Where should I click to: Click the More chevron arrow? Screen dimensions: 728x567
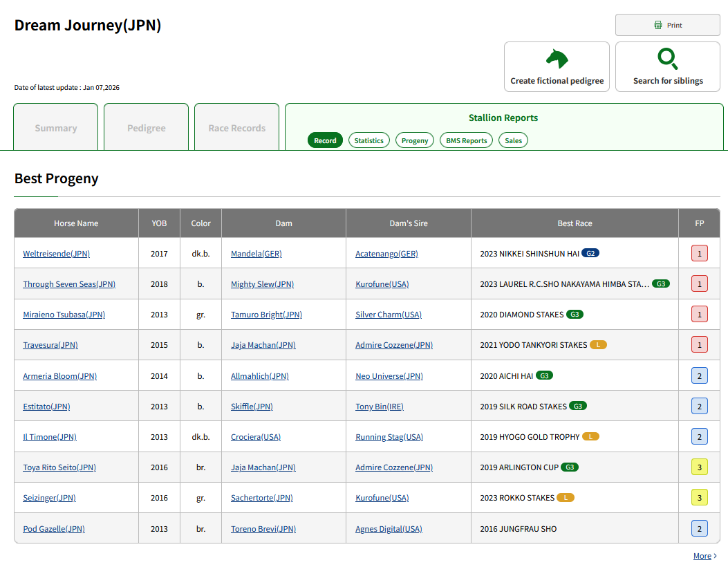[x=716, y=556]
